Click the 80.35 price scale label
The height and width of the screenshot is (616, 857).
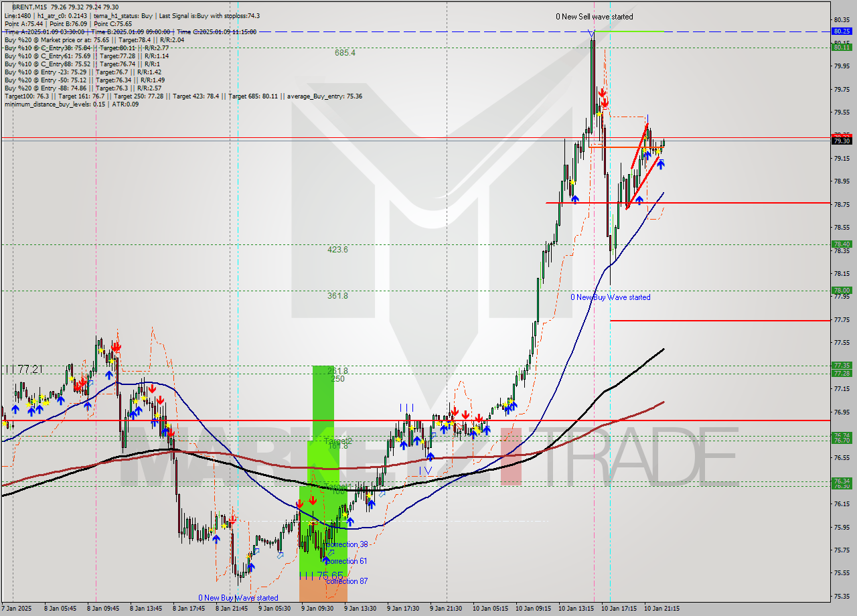pyautogui.click(x=842, y=20)
